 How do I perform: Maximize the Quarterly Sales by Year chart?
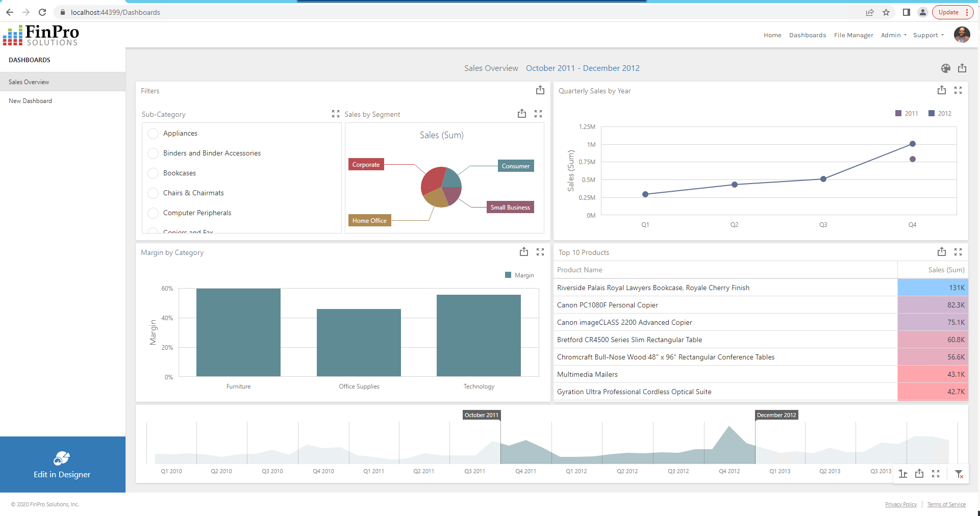pos(958,90)
